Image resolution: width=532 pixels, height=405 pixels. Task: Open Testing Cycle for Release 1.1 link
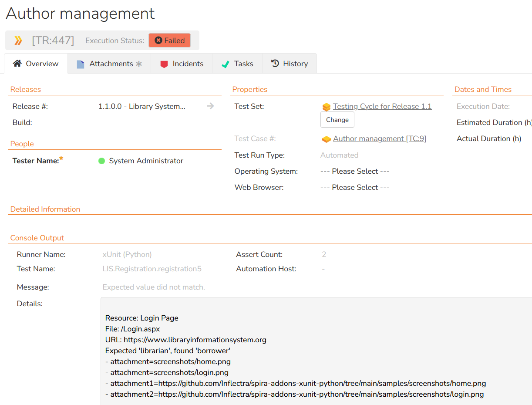pos(382,106)
